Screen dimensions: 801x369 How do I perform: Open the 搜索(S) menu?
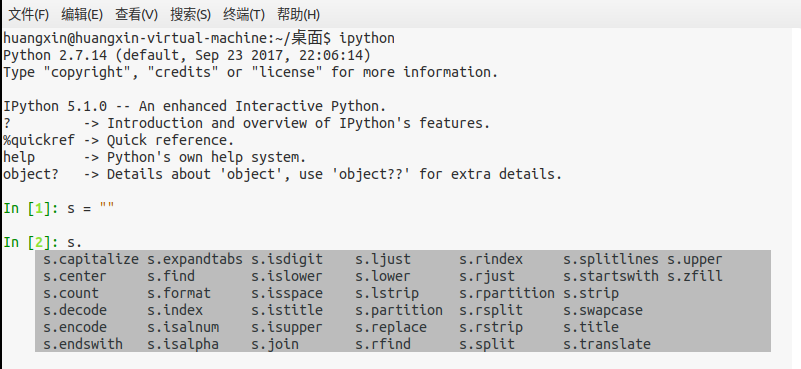(x=191, y=15)
